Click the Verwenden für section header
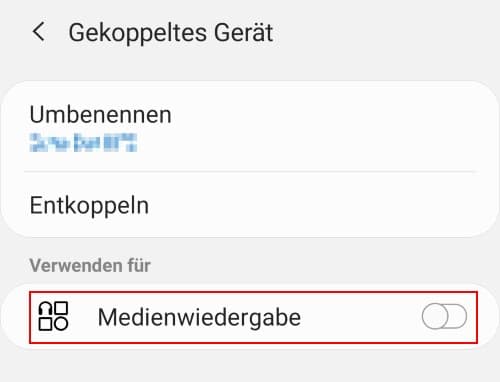Viewport: 500px width, 382px height. click(90, 266)
